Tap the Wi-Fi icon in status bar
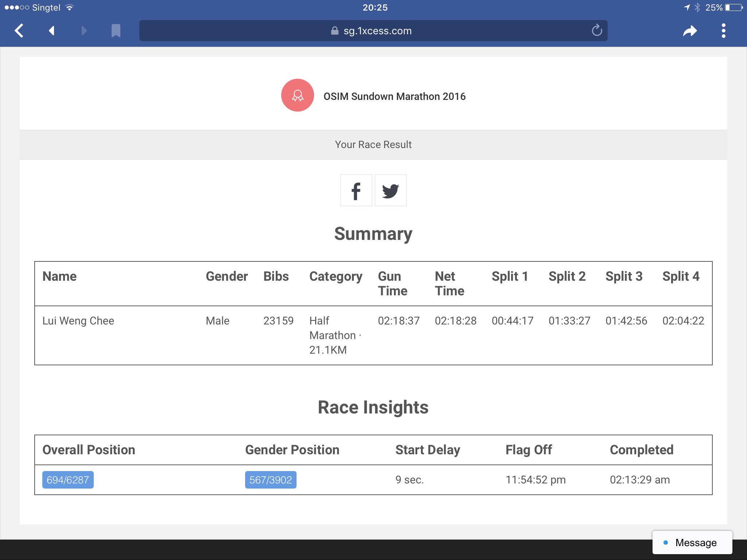747x560 pixels. click(x=69, y=7)
